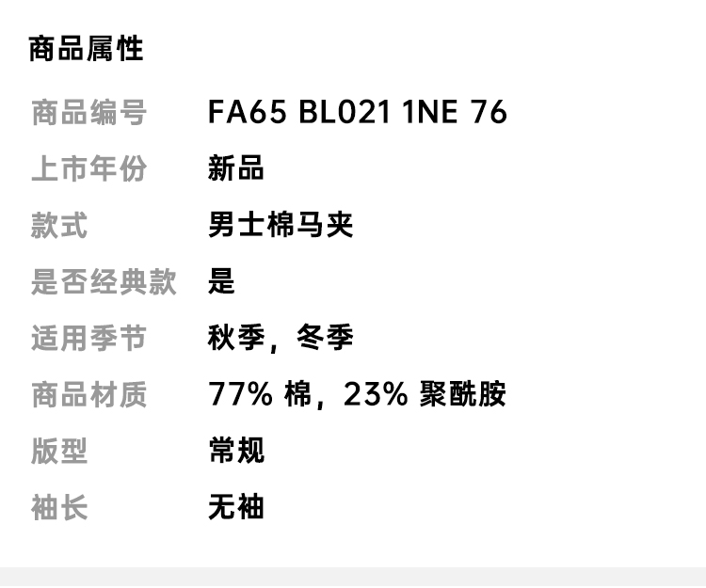Image resolution: width=706 pixels, height=588 pixels.
Task: Click the 男士棉马夹 style value
Action: coord(281,226)
